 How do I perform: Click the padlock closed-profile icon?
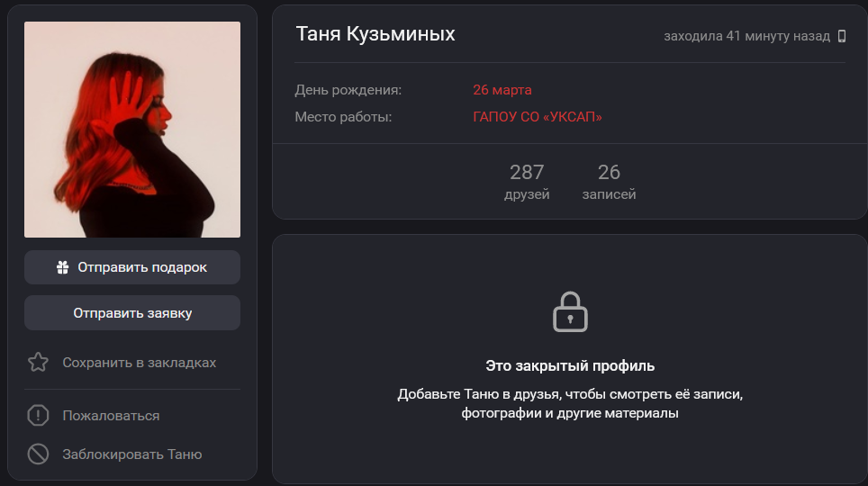coord(570,312)
